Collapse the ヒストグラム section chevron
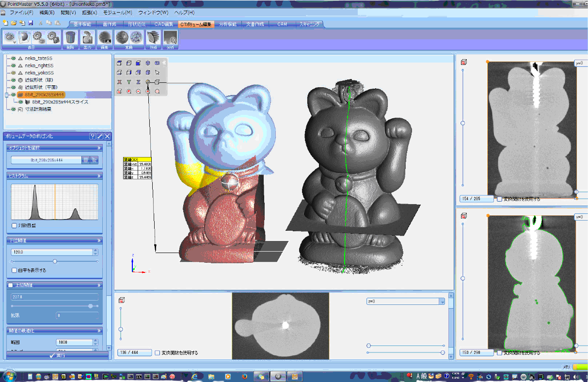 (x=99, y=176)
